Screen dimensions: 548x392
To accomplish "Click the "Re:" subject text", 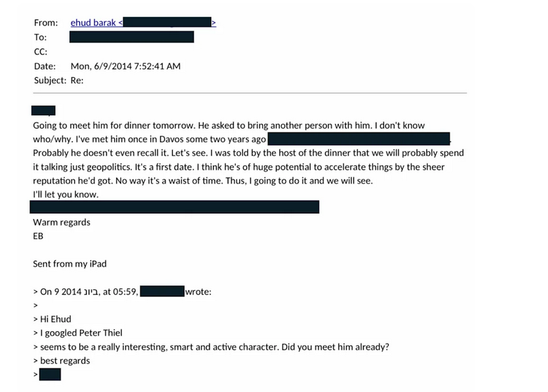I will pyautogui.click(x=77, y=80).
